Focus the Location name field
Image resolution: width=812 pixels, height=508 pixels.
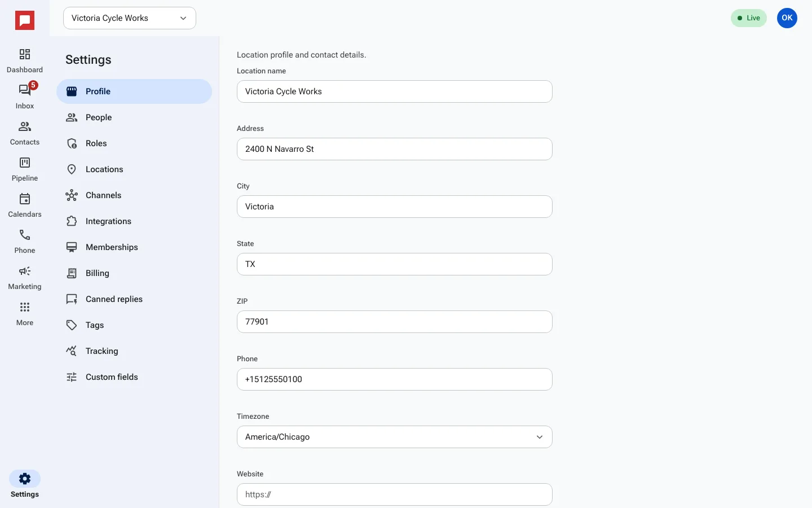395,91
